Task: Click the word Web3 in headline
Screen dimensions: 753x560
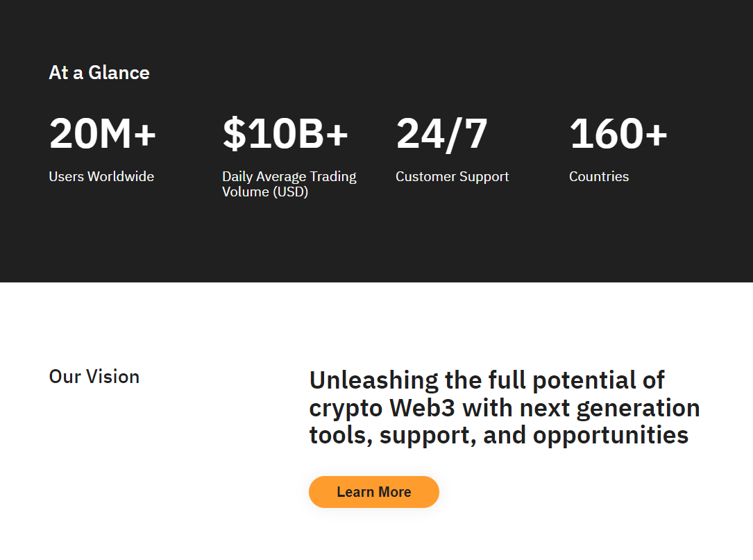Action: tap(422, 408)
